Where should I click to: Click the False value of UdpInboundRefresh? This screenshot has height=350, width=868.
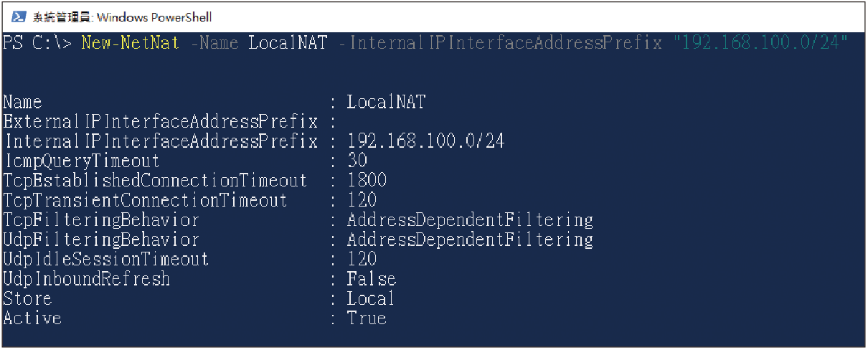[372, 278]
